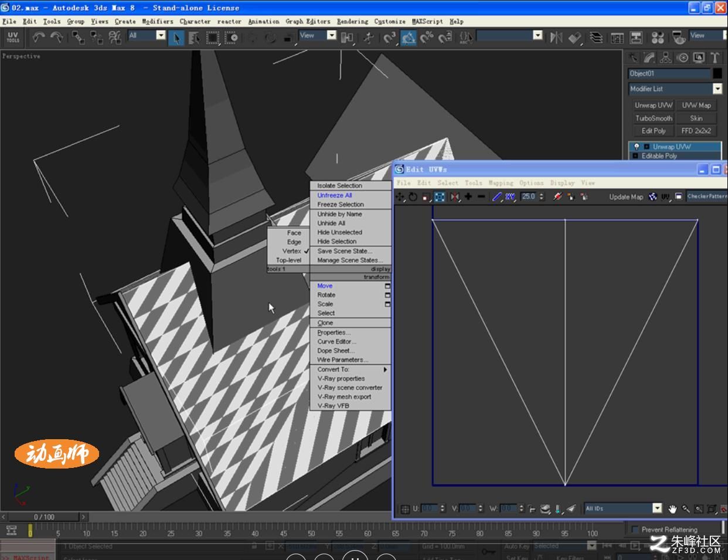Click the spinner arrows beside 25.0 value
This screenshot has height=560, width=728.
pyautogui.click(x=542, y=197)
